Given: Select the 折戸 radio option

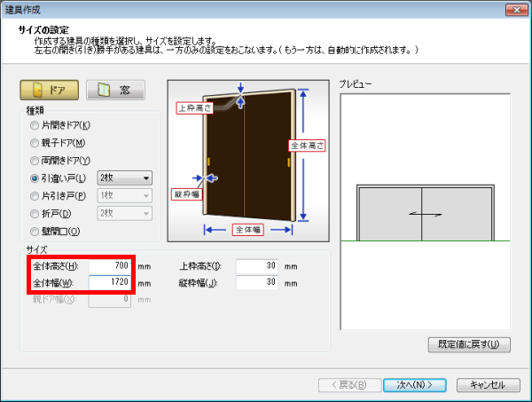Looking at the screenshot, I should coord(35,213).
